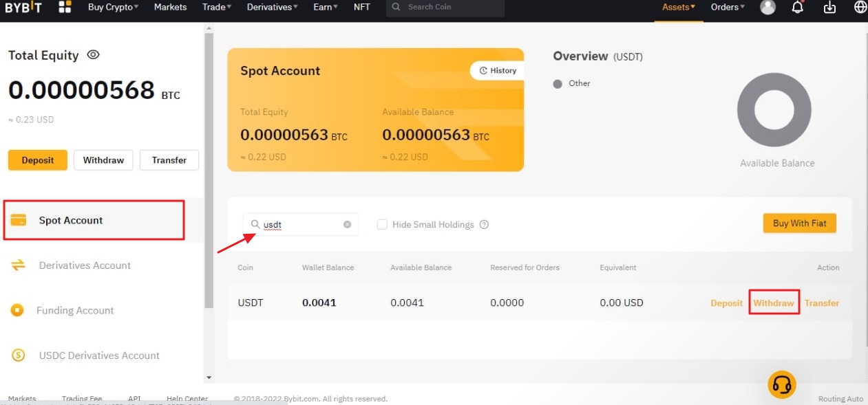Click Withdraw on the USDT row
This screenshot has width=868, height=405.
coord(774,303)
